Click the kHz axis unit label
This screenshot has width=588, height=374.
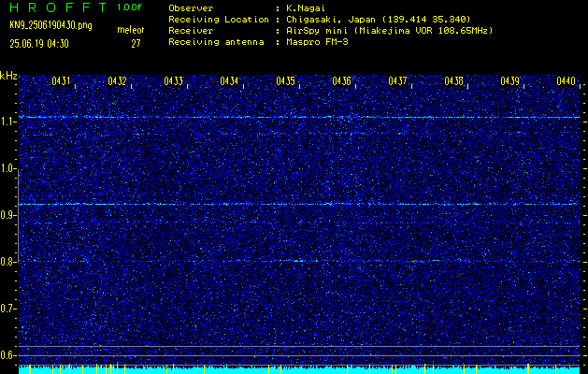pos(8,76)
